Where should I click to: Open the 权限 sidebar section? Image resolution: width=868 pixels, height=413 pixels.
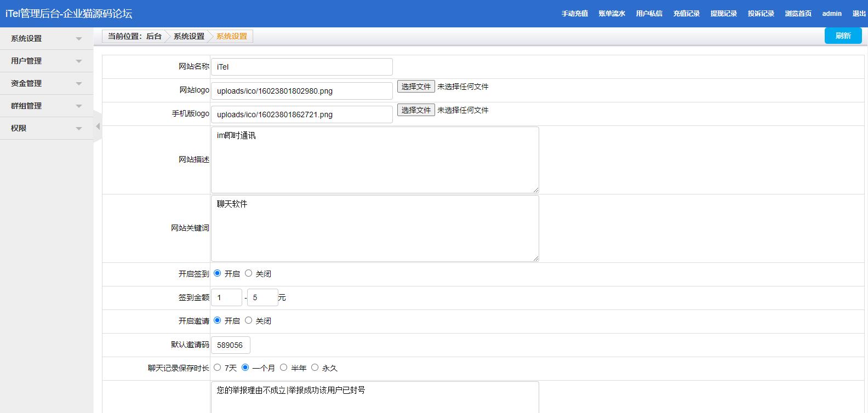(46, 128)
